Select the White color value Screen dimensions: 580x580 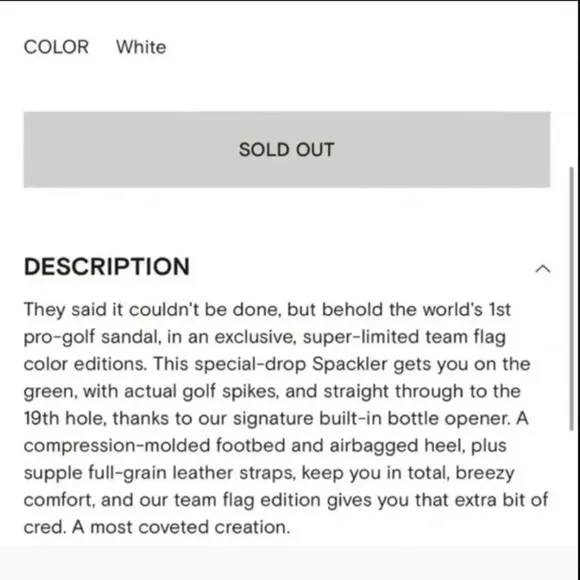click(141, 47)
